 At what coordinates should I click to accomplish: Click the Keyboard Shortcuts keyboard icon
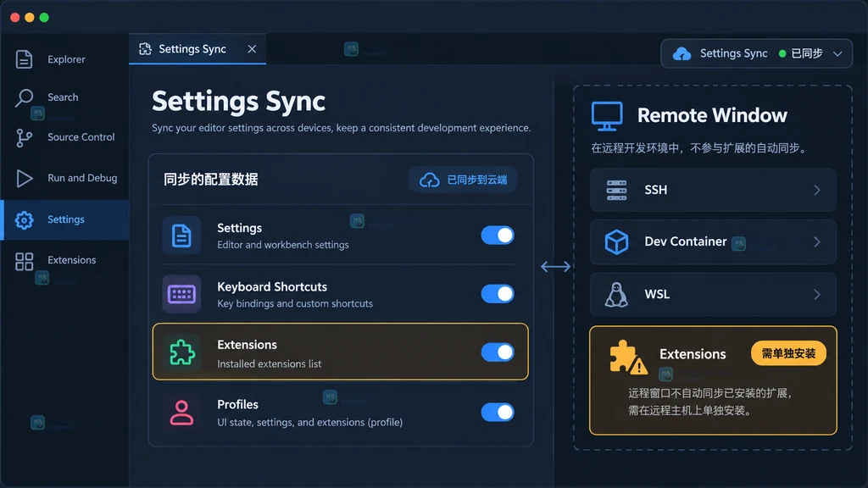coord(181,294)
